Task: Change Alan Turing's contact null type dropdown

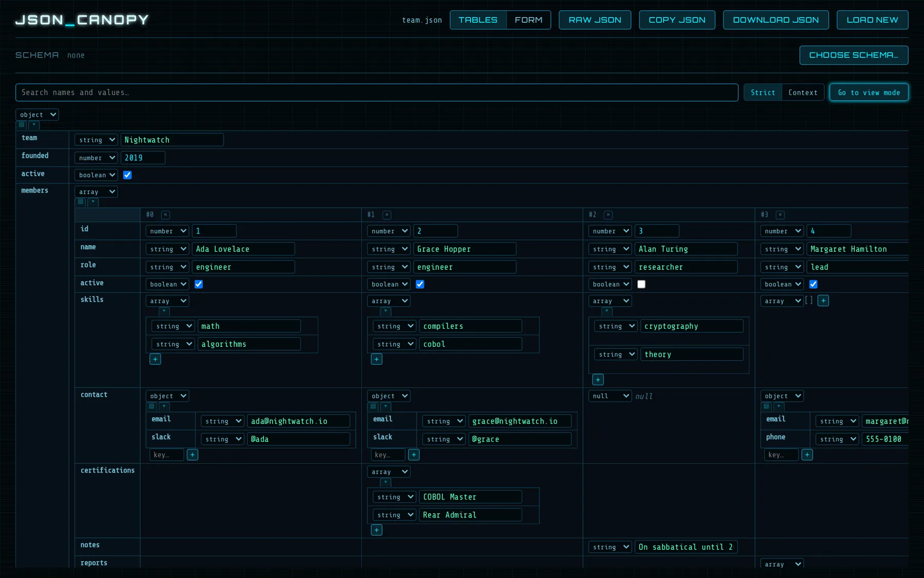Action: click(610, 396)
